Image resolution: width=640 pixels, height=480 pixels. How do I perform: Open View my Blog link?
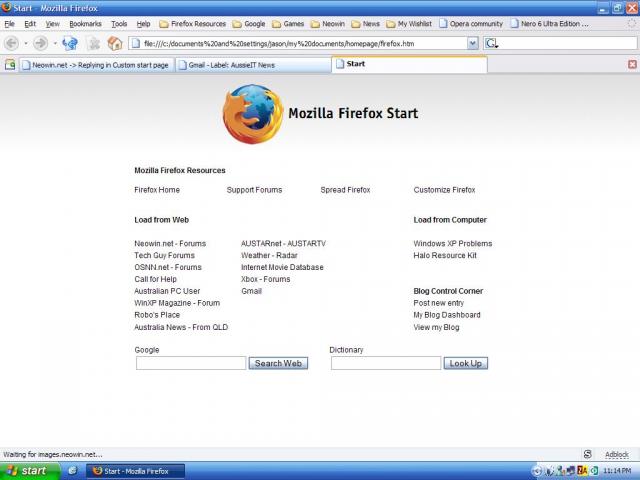coord(436,327)
